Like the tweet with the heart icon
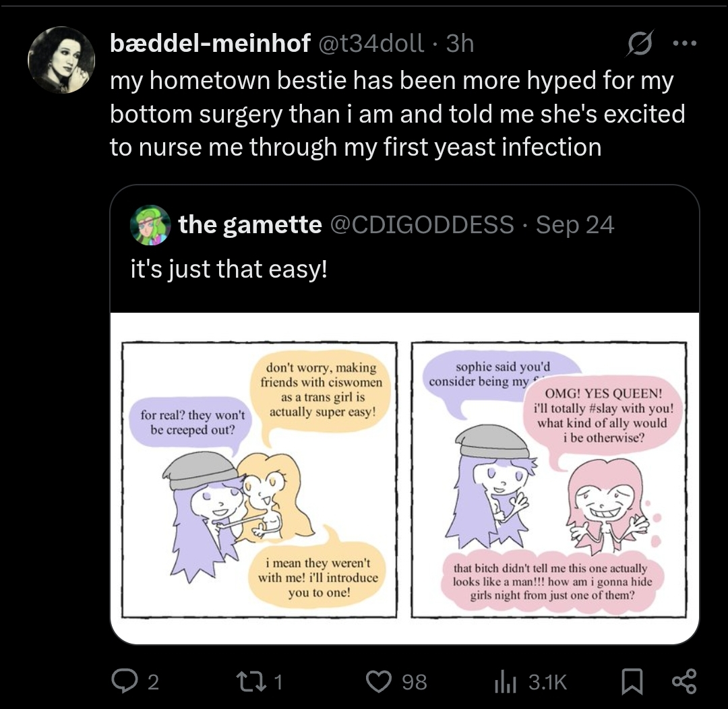Image resolution: width=728 pixels, height=709 pixels. click(x=378, y=681)
